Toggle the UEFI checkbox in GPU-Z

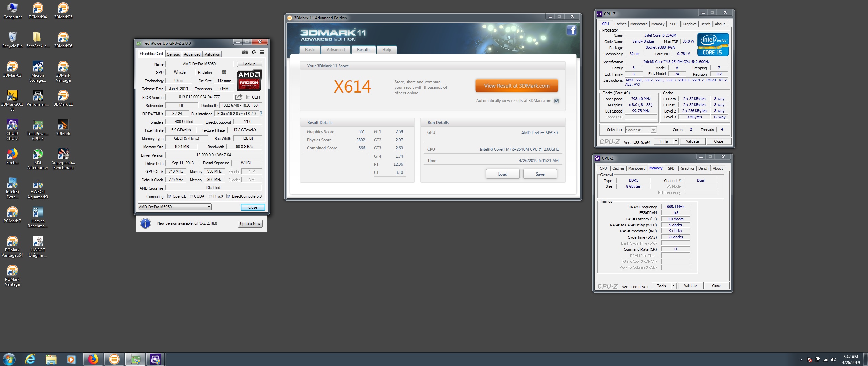(x=249, y=97)
